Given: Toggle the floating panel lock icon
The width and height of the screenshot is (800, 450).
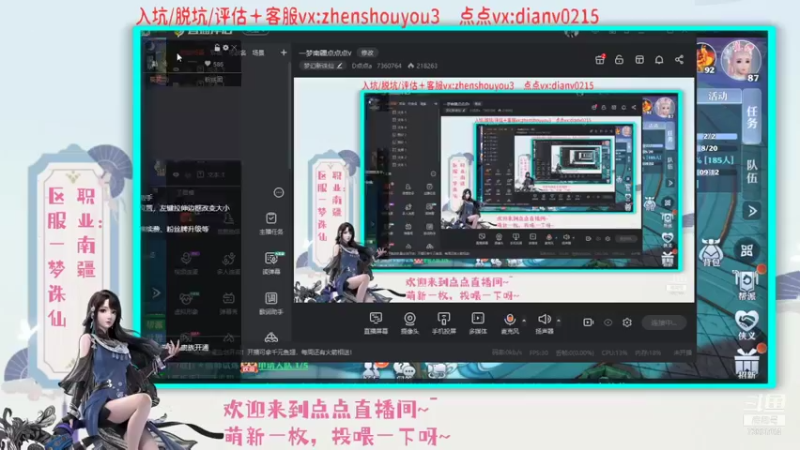Looking at the screenshot, I should tap(217, 47).
